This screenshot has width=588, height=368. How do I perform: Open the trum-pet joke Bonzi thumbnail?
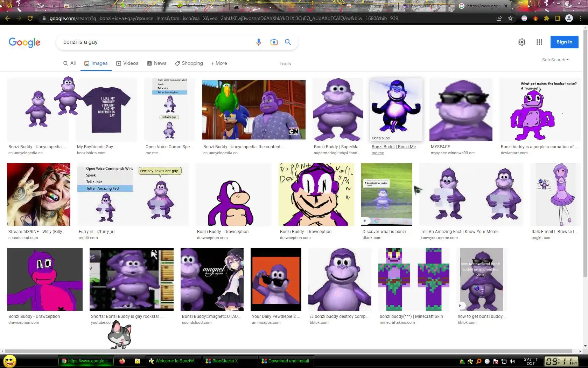point(540,110)
